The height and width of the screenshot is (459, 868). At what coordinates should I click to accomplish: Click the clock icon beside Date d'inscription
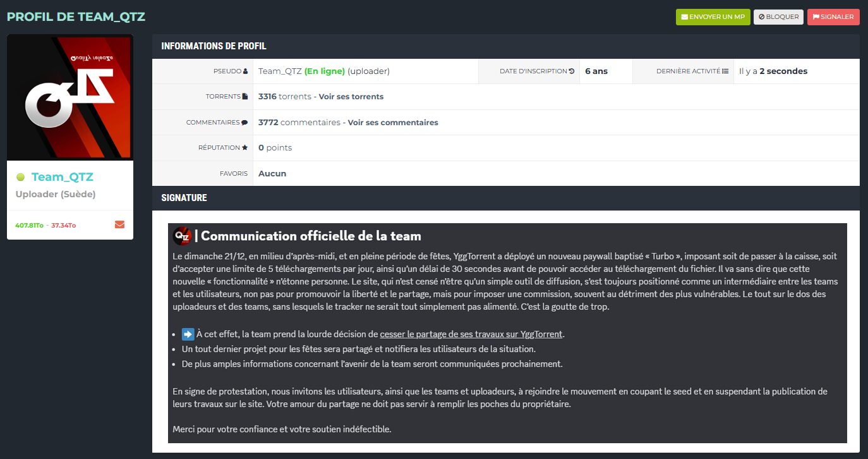coord(572,71)
